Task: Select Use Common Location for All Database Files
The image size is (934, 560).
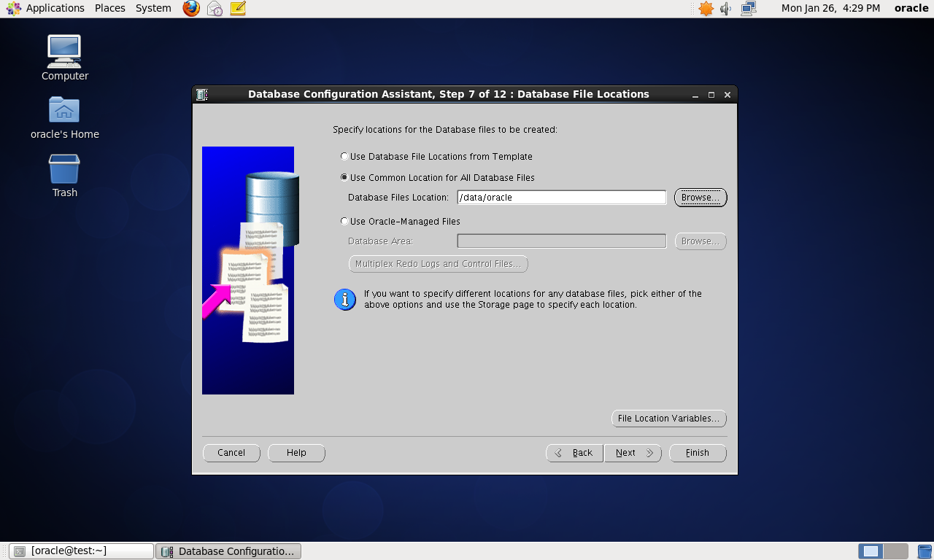Action: point(438,178)
